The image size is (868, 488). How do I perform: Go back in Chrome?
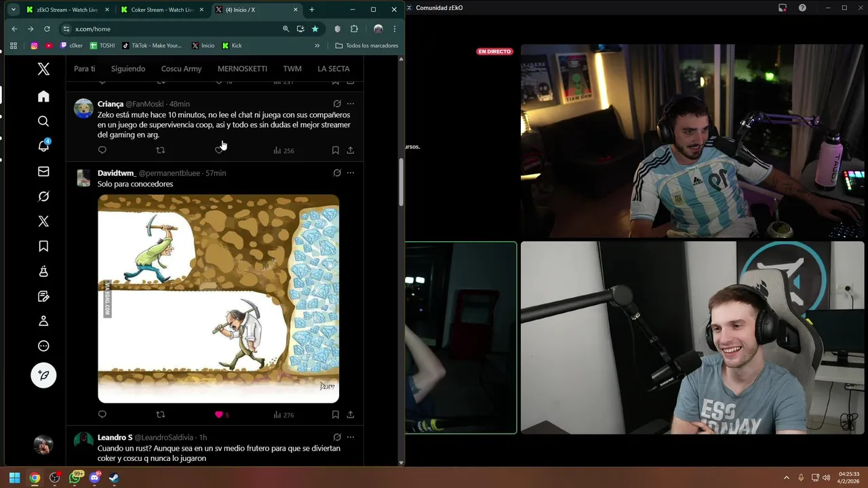pos(14,28)
